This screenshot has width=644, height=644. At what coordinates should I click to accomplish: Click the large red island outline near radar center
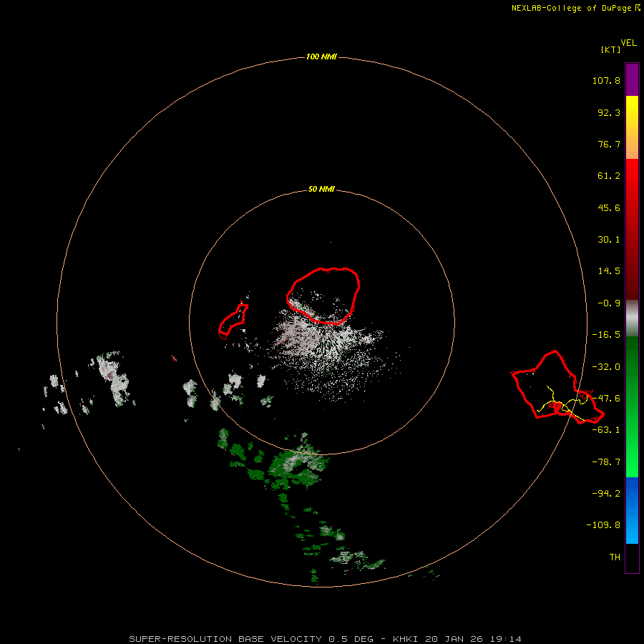coord(323,296)
